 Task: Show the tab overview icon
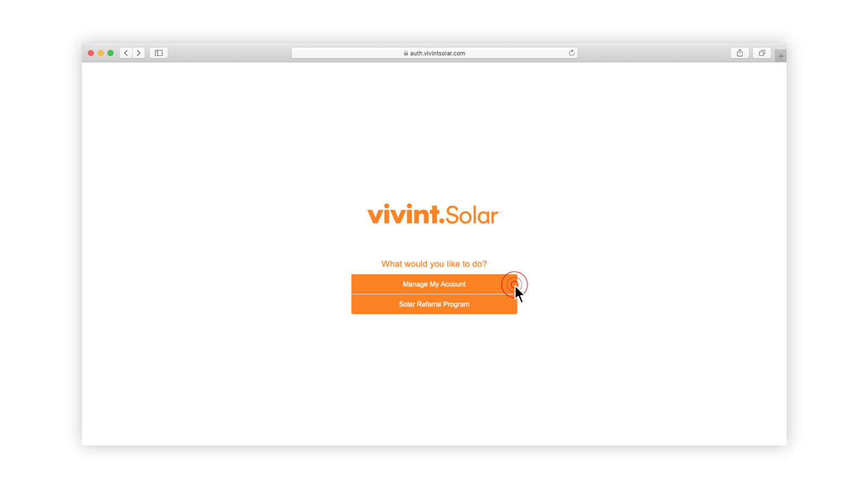[x=762, y=53]
